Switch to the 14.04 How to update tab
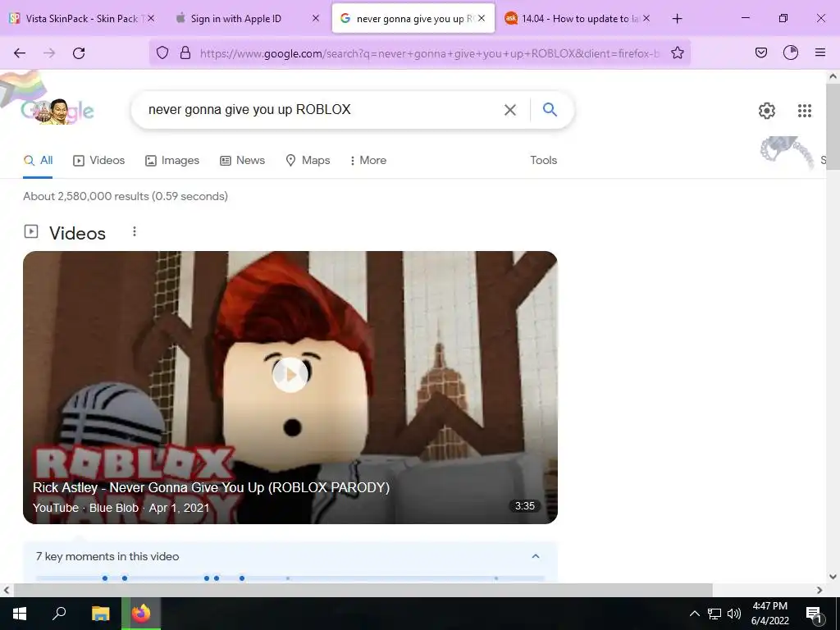The image size is (840, 630). (578, 18)
